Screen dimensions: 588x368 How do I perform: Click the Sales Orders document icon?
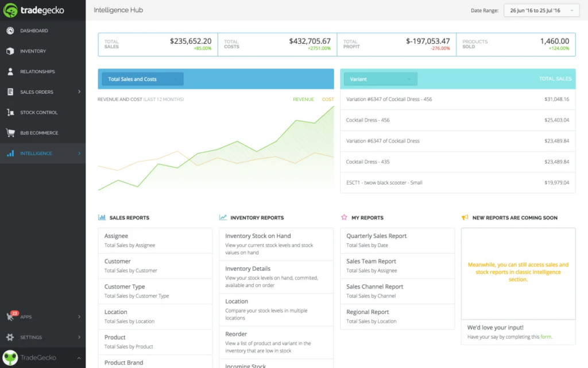coord(10,92)
